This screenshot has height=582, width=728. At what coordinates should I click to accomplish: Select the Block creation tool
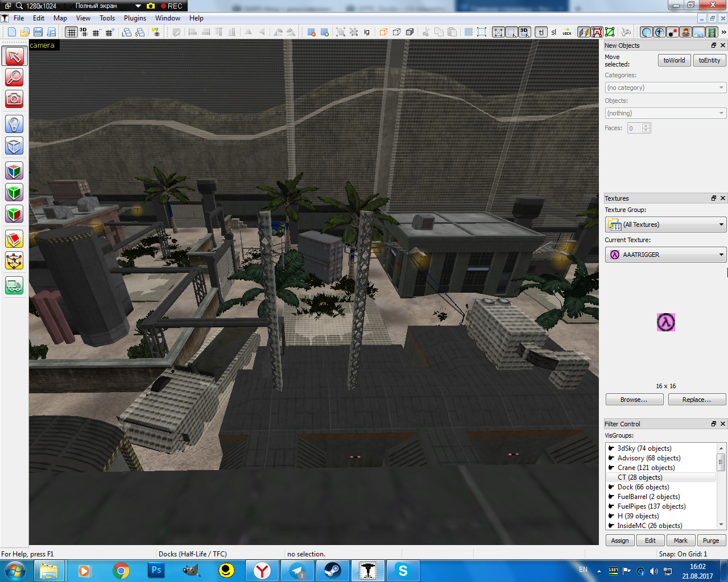(14, 146)
